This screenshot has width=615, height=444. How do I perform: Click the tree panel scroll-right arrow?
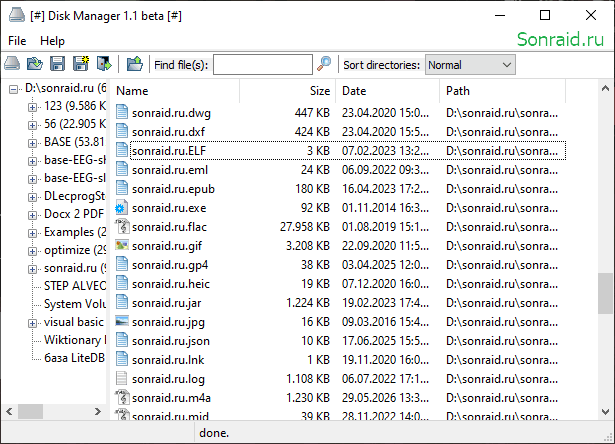[x=98, y=411]
